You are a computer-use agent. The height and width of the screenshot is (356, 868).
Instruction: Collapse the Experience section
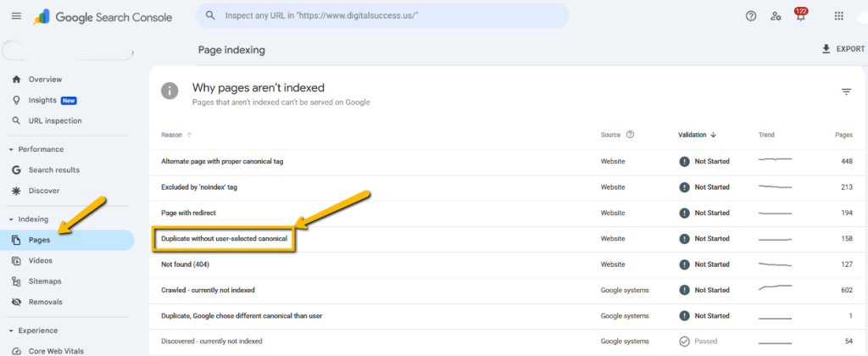tap(33, 331)
